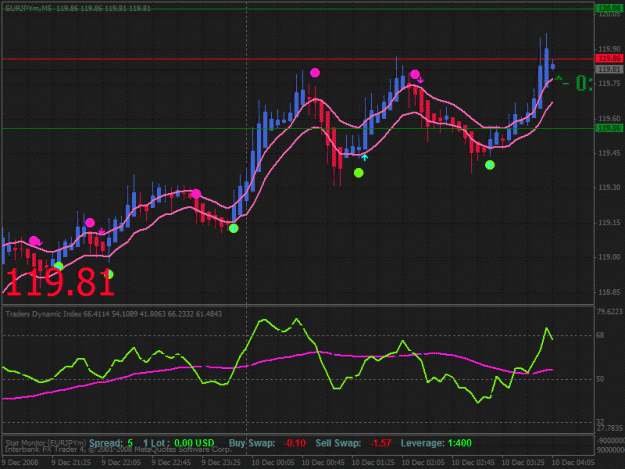Click the red 119.86 price tag
The height and width of the screenshot is (469, 625).
tap(609, 59)
